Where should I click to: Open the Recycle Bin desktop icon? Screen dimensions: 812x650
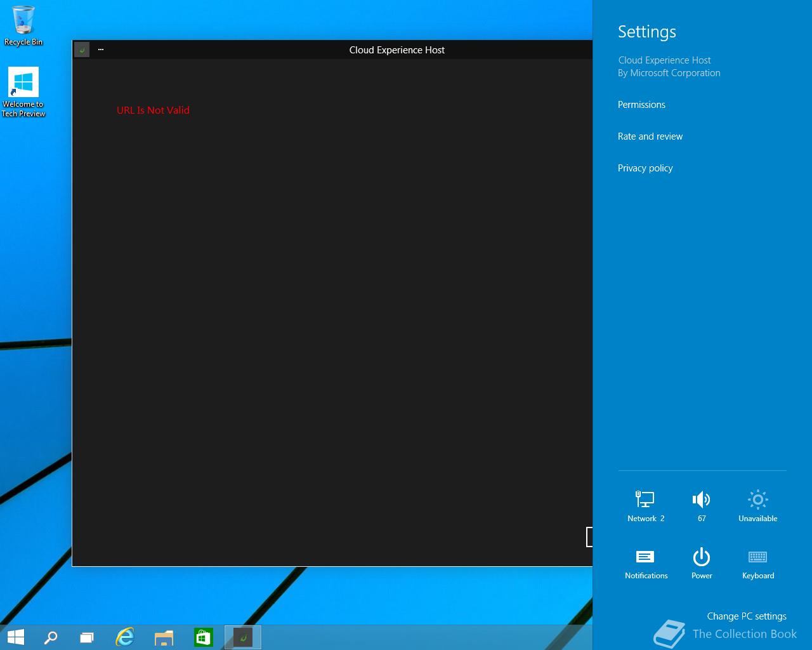[23, 25]
